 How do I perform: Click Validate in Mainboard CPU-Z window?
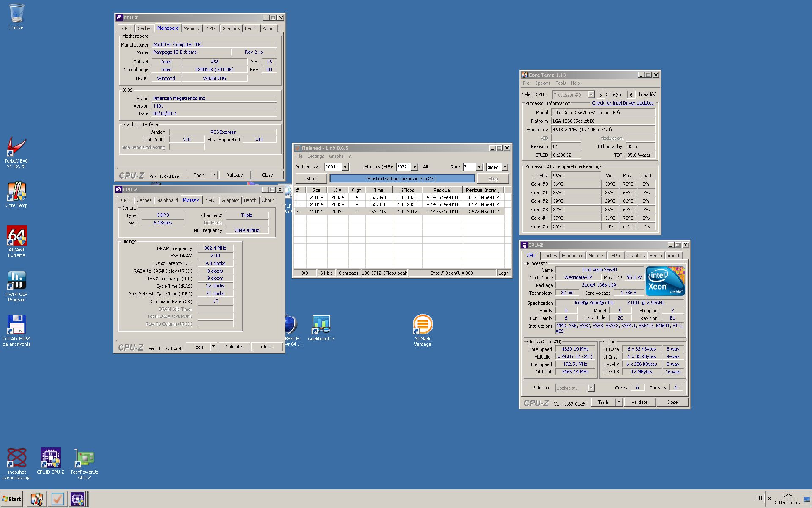point(235,175)
